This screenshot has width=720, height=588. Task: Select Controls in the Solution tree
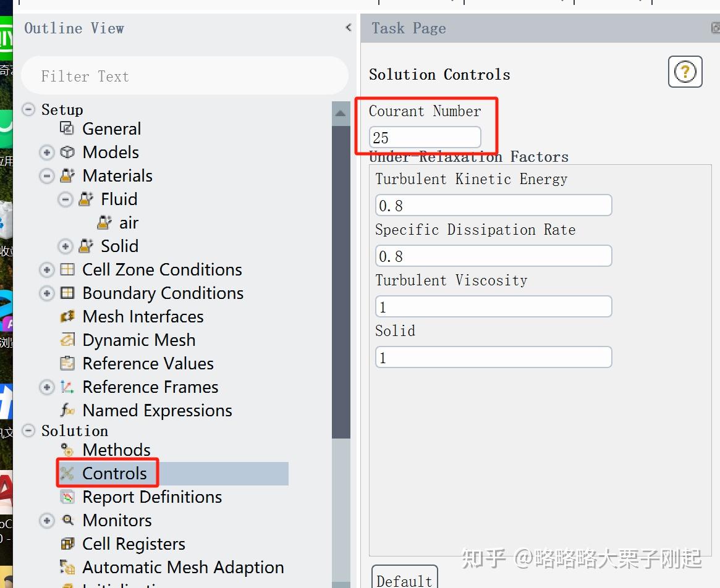coord(114,473)
